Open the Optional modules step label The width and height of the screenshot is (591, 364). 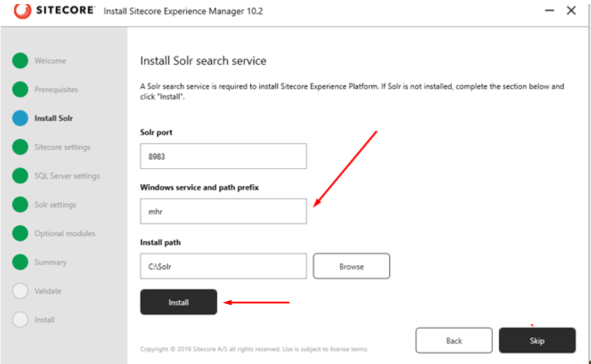(65, 233)
